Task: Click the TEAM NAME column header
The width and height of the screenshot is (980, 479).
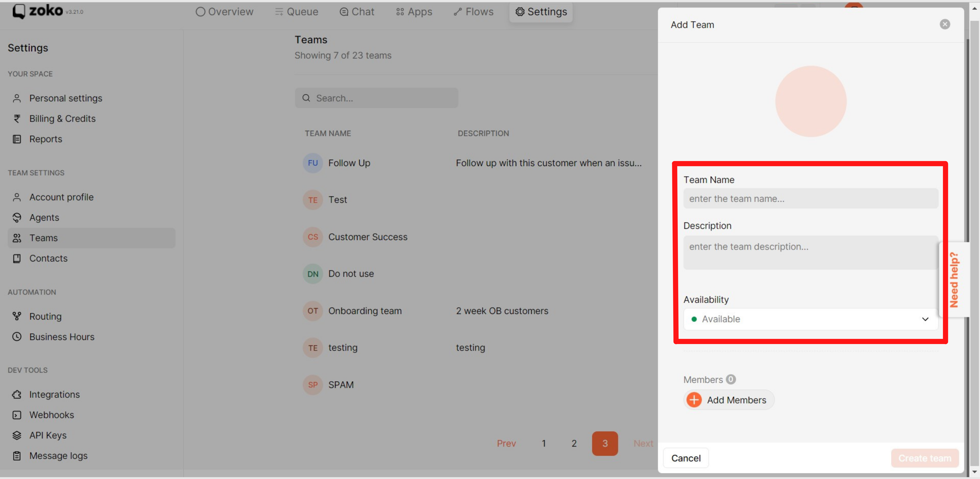Action: tap(328, 133)
